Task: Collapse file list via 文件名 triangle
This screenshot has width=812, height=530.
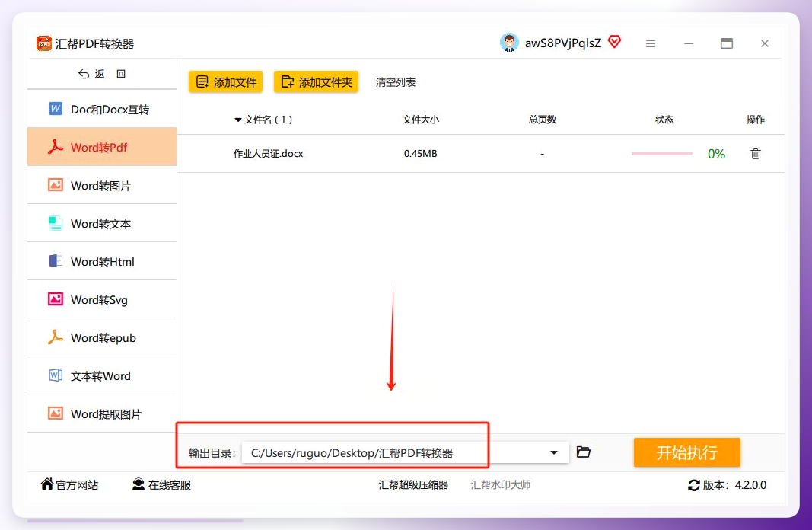Action: click(237, 120)
